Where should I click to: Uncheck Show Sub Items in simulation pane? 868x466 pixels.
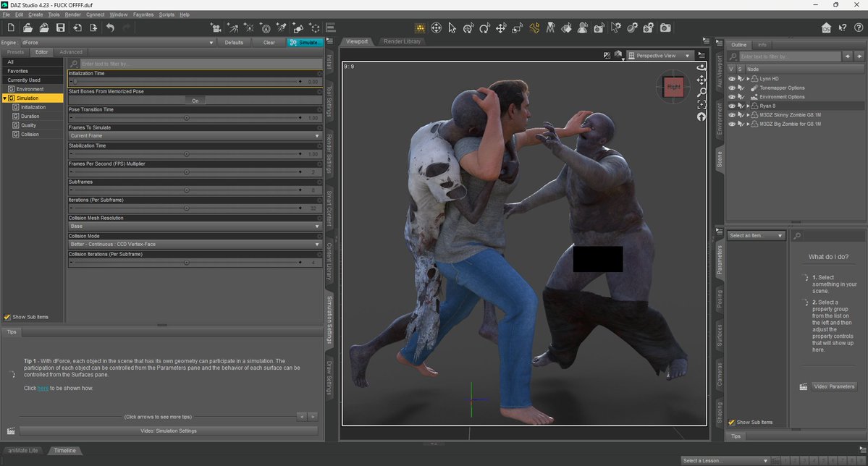(7, 317)
